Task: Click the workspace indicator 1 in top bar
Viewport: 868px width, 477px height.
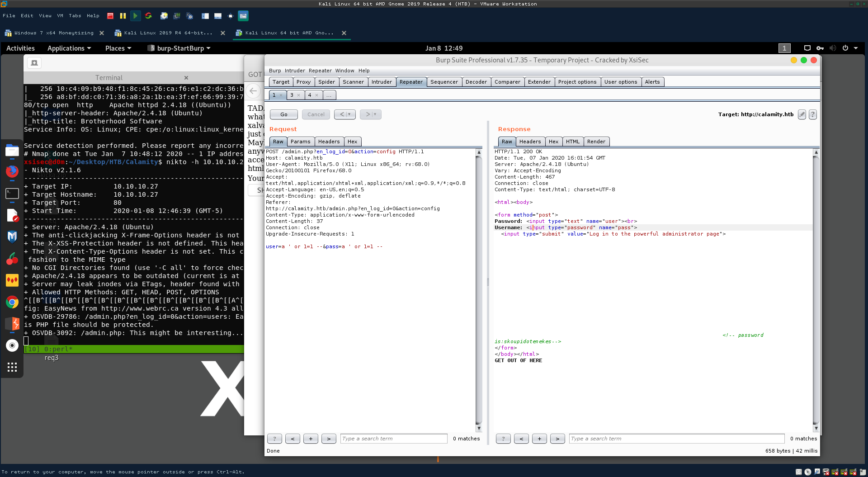Action: pos(784,48)
